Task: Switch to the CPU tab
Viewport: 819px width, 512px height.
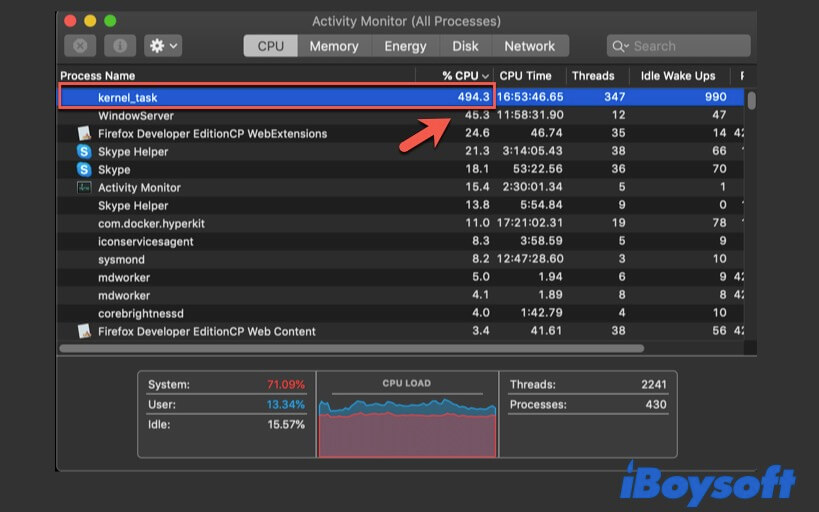Action: (x=270, y=46)
